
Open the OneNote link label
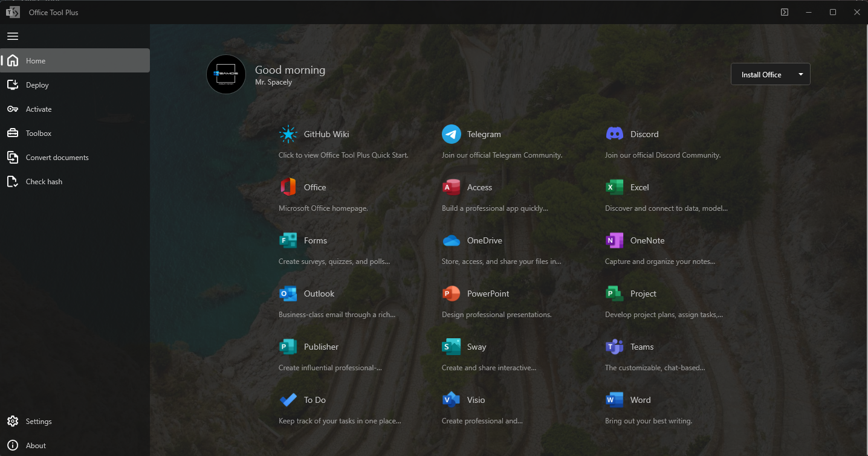coord(647,240)
